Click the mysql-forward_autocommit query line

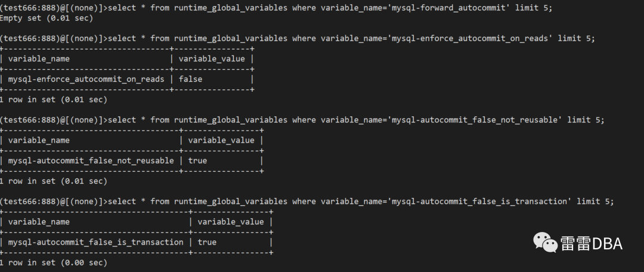point(277,8)
